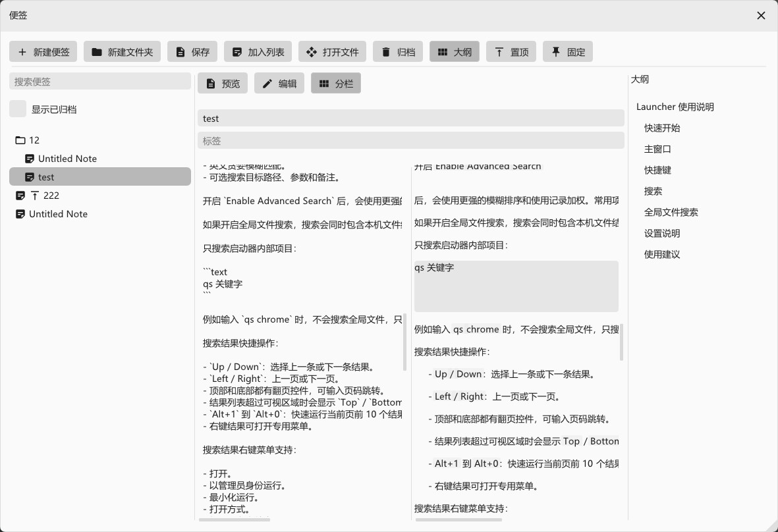Open Untitled Note inside folder 12
This screenshot has height=532, width=778.
pyautogui.click(x=99, y=159)
